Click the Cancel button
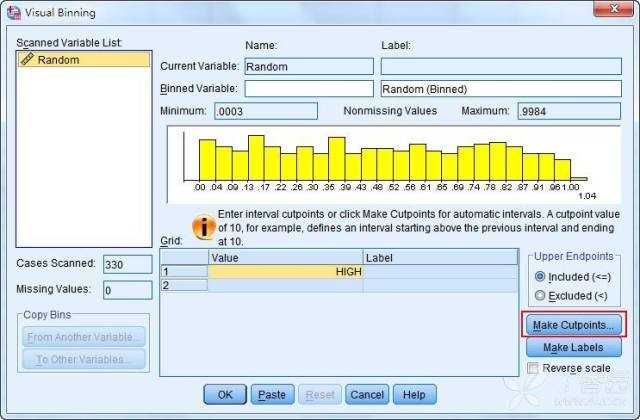Viewport: 640px width, 420px height. [367, 395]
